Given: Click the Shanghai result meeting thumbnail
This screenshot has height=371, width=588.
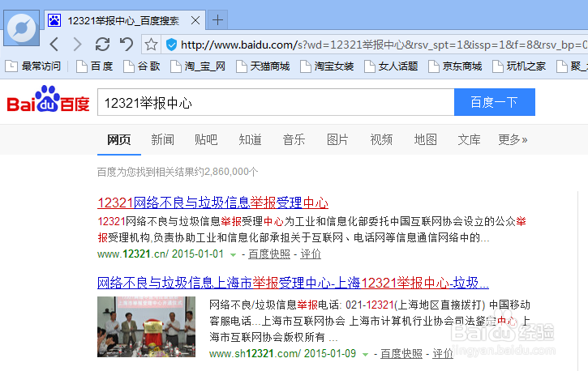Looking at the screenshot, I should tap(146, 326).
